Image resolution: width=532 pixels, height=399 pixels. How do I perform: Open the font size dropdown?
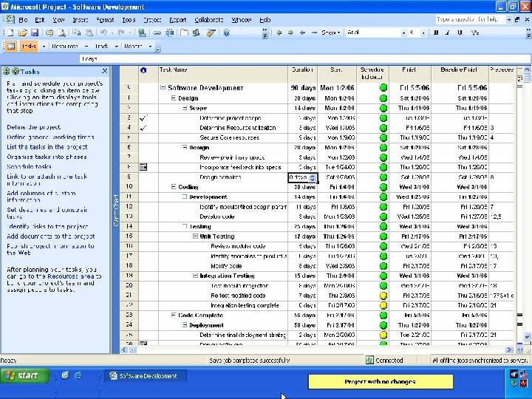point(423,33)
